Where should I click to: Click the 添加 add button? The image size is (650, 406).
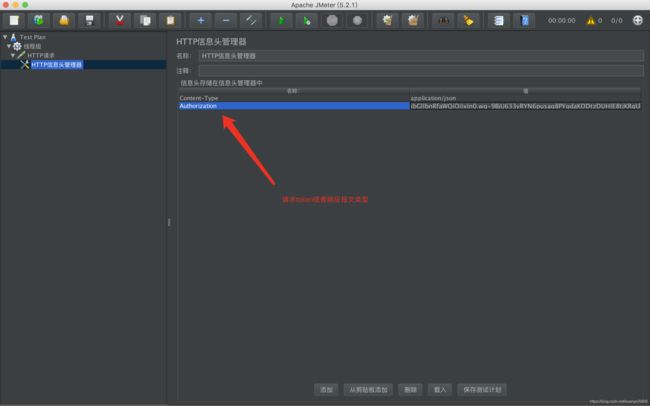tap(326, 389)
